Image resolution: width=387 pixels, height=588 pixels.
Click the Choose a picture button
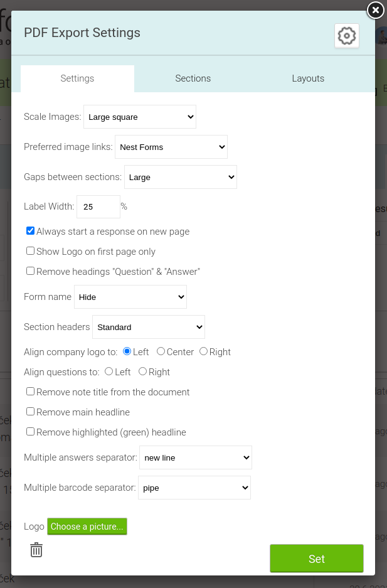(87, 527)
